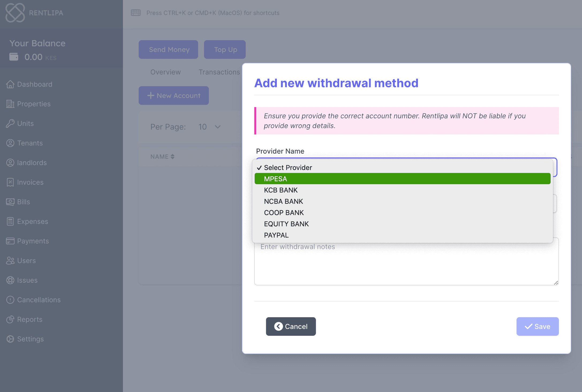Click the wallet balance icon
Viewport: 582px width, 392px height.
[14, 57]
